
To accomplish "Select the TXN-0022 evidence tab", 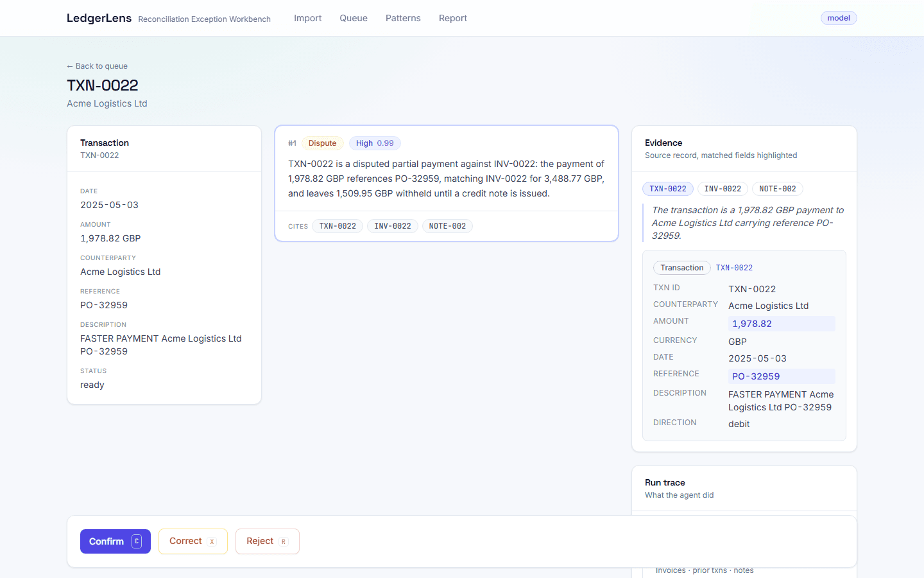I will [x=668, y=189].
